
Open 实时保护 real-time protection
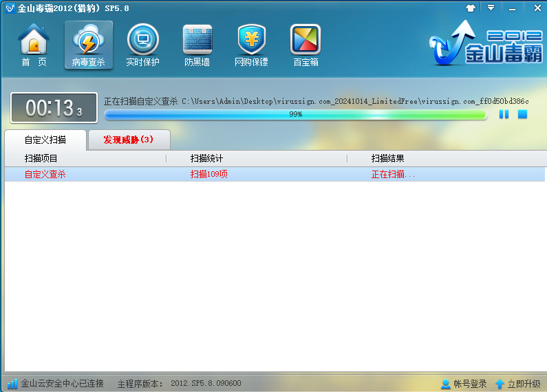coord(142,45)
